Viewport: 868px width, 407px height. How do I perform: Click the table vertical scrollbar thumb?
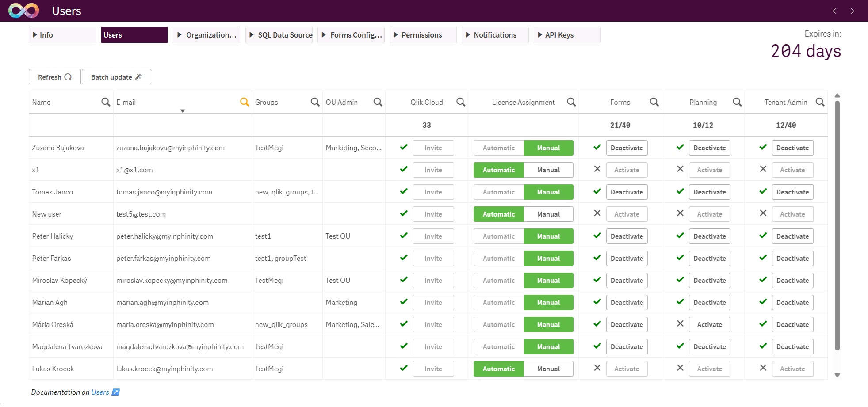pos(837,225)
